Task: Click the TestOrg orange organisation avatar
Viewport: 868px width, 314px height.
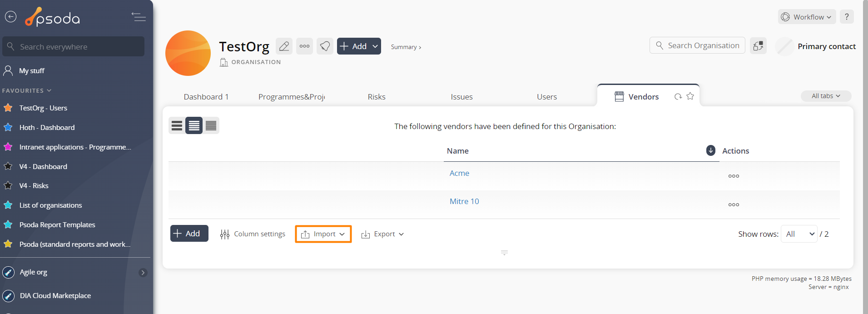Action: tap(188, 53)
